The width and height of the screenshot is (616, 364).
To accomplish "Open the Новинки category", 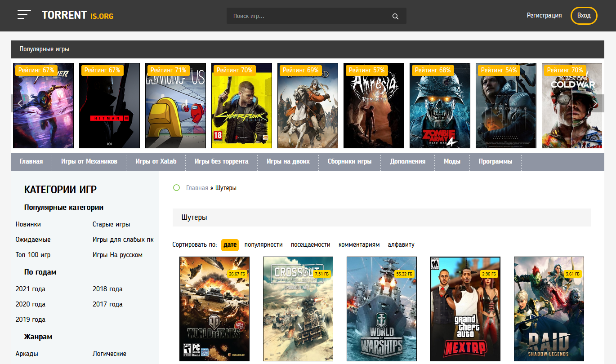I will pos(28,224).
